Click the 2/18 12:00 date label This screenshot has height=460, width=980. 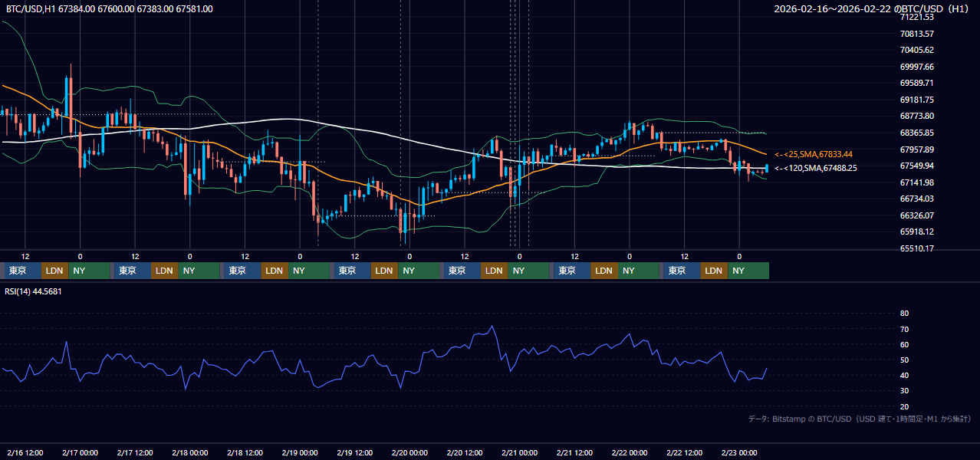(x=245, y=453)
